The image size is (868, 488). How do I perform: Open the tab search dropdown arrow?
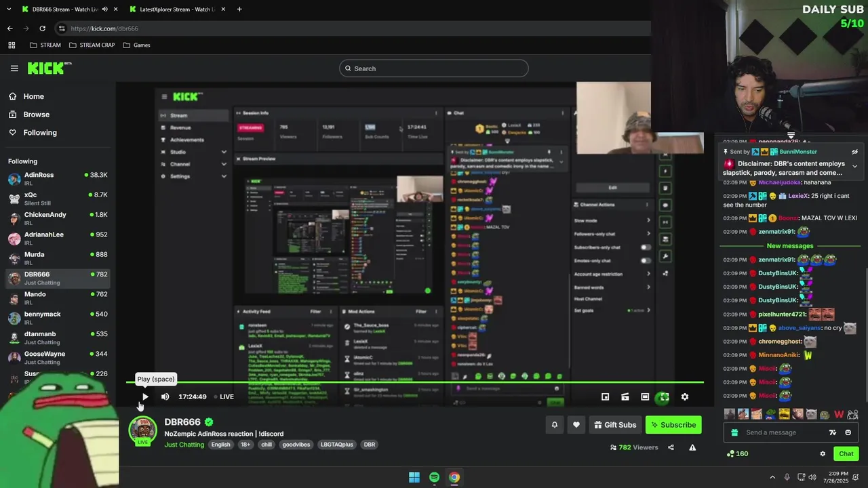coord(7,9)
